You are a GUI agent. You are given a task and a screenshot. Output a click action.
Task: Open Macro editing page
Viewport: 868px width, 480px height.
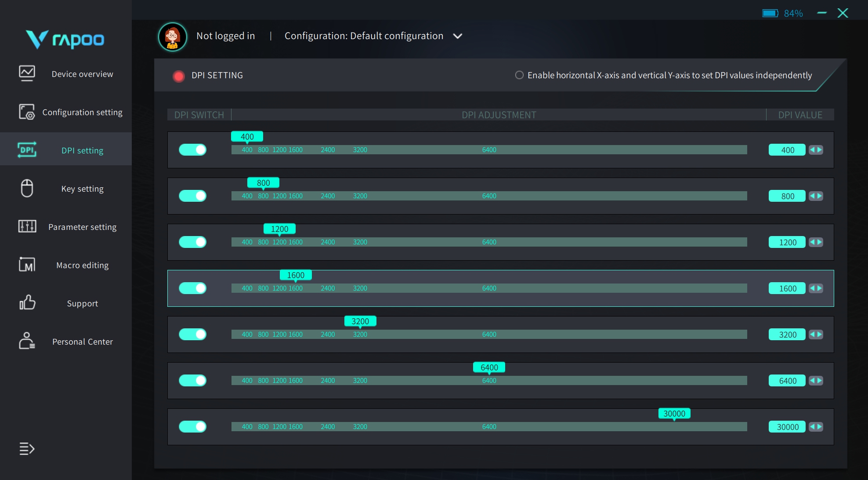pos(66,265)
